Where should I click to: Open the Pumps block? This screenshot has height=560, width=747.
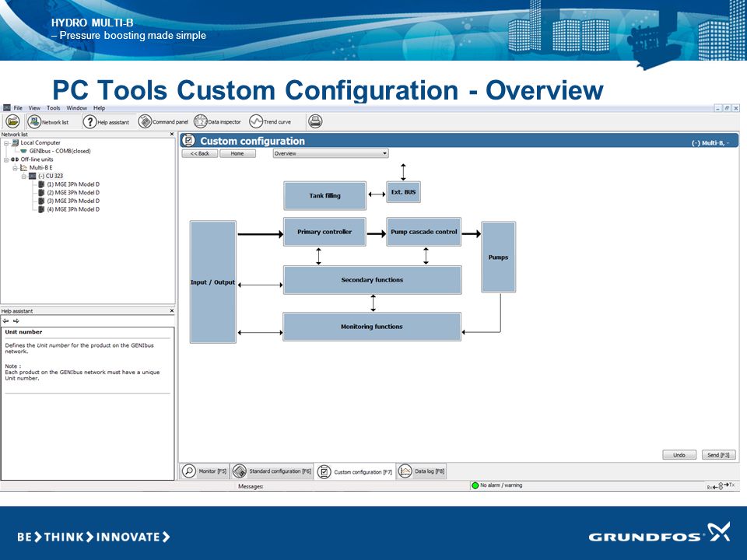(498, 257)
